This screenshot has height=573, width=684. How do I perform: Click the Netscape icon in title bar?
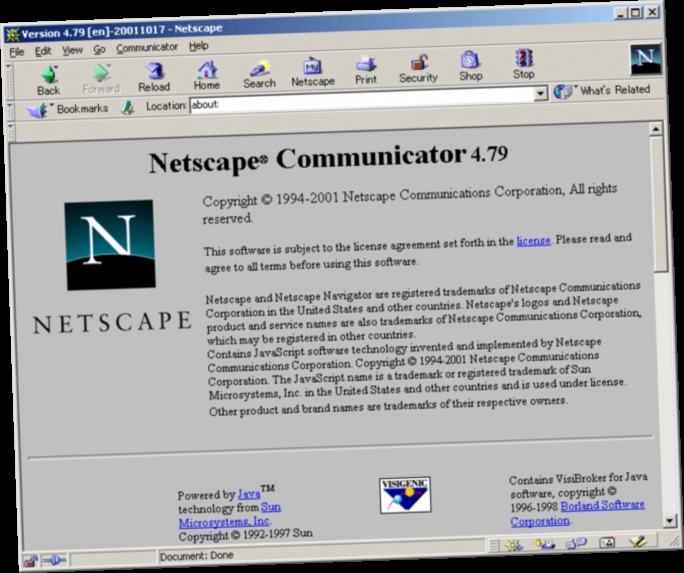(x=13, y=34)
